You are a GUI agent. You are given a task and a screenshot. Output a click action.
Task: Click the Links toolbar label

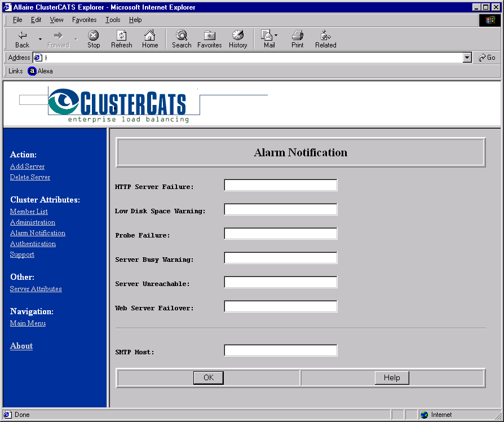click(15, 71)
